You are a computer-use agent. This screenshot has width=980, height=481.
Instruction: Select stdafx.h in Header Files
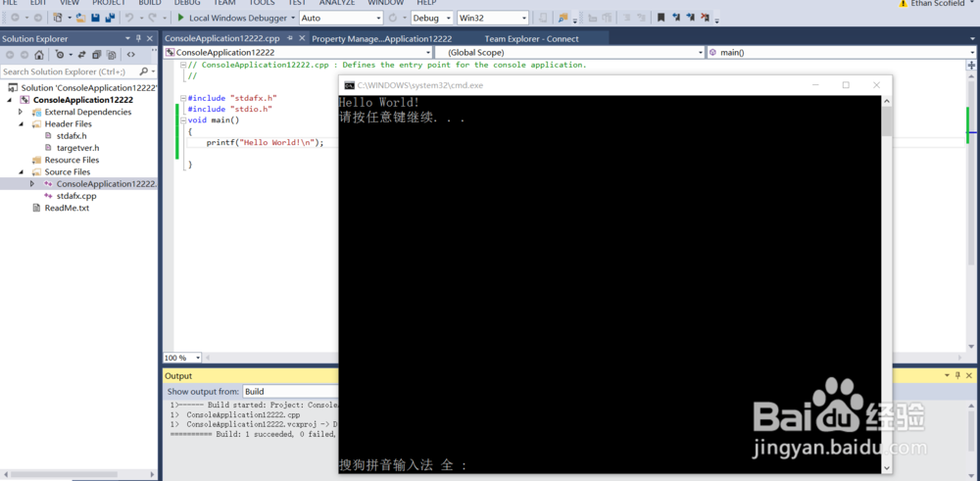pyautogui.click(x=72, y=135)
